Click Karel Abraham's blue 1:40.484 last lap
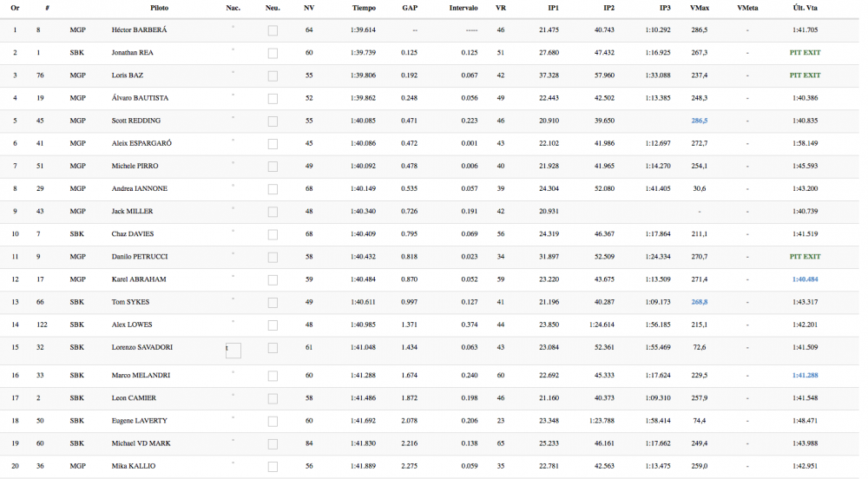 coord(805,279)
